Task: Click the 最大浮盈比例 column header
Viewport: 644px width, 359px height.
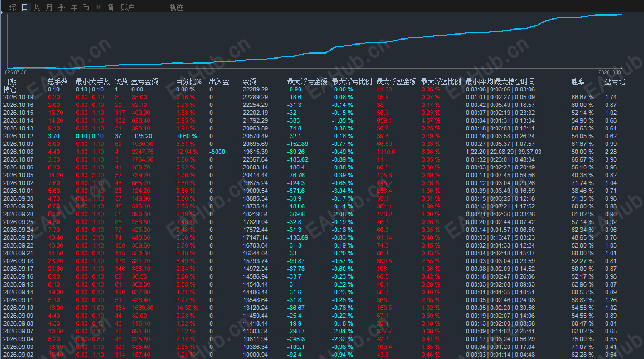Action: point(441,82)
